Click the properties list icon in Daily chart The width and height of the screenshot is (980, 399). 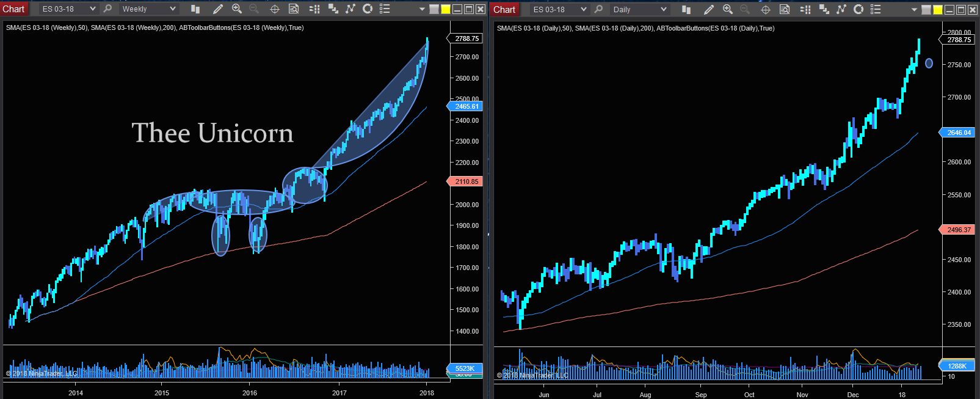point(876,9)
